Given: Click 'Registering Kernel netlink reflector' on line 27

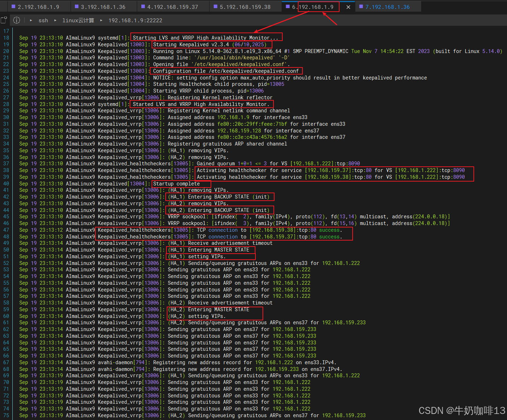Looking at the screenshot, I should click(220, 97).
